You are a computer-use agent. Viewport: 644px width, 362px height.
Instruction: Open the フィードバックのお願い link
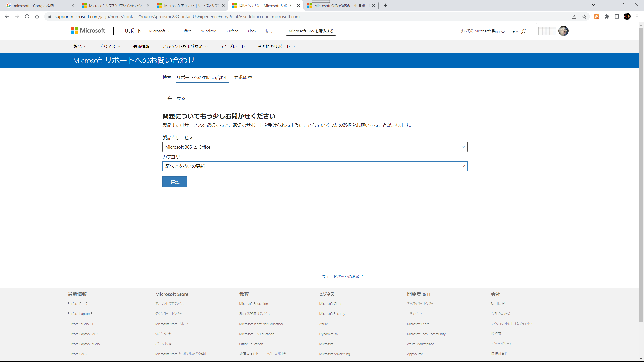[342, 277]
